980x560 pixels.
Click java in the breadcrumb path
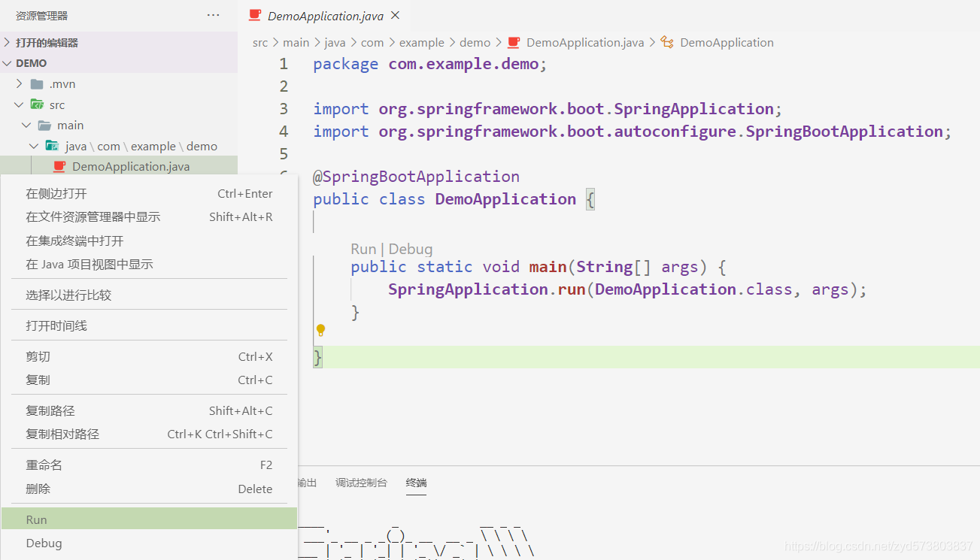click(x=335, y=42)
